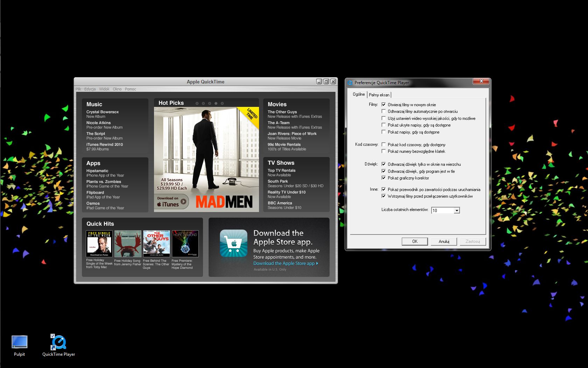Open The Other Guys movie link
Viewport: 588px width, 368px height.
(x=295, y=114)
